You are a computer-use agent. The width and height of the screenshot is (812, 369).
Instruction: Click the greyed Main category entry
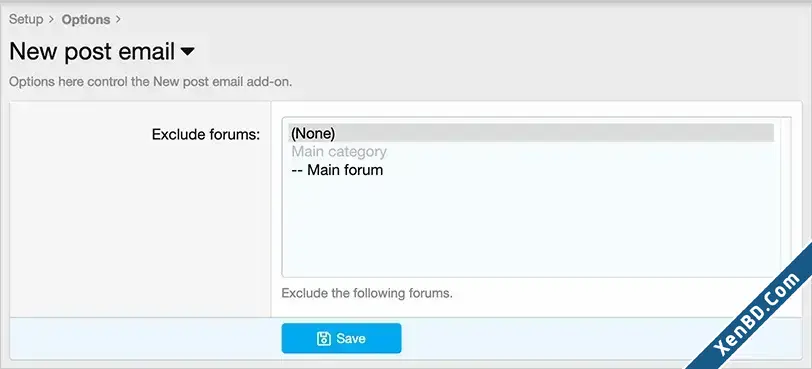(339, 152)
